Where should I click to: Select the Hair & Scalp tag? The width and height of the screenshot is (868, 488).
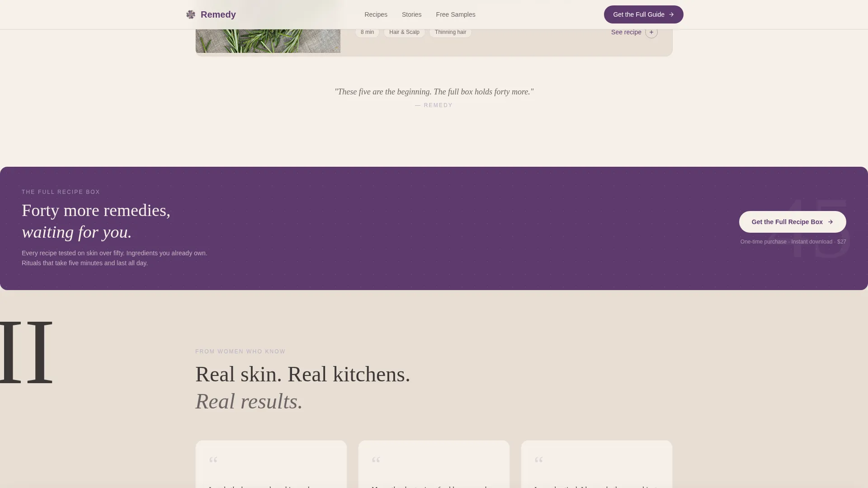tap(404, 32)
